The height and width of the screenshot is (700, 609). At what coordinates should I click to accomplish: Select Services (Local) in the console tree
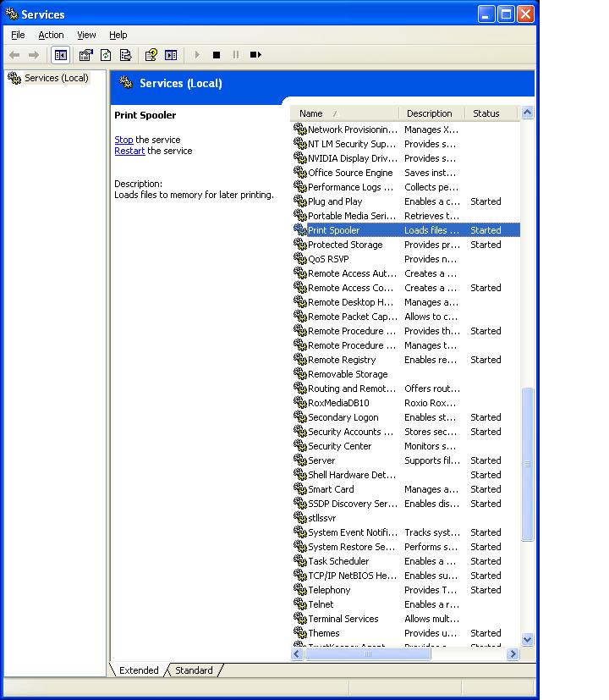(x=56, y=78)
